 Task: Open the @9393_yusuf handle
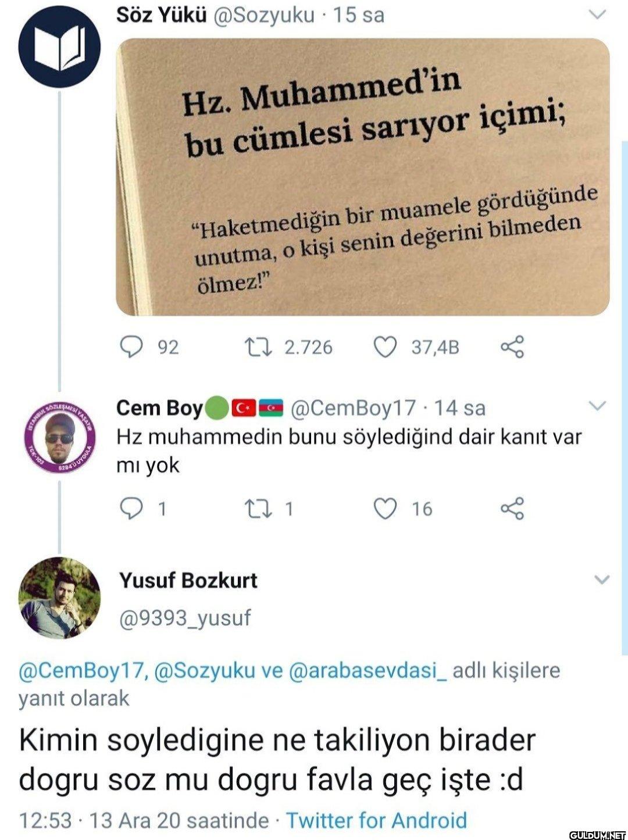(185, 617)
